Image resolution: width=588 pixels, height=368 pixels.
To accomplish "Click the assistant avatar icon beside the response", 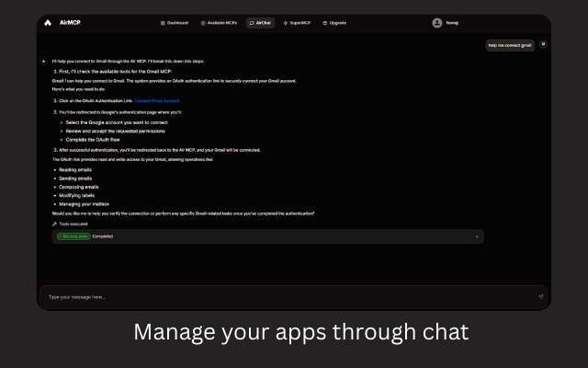I will 44,61.
